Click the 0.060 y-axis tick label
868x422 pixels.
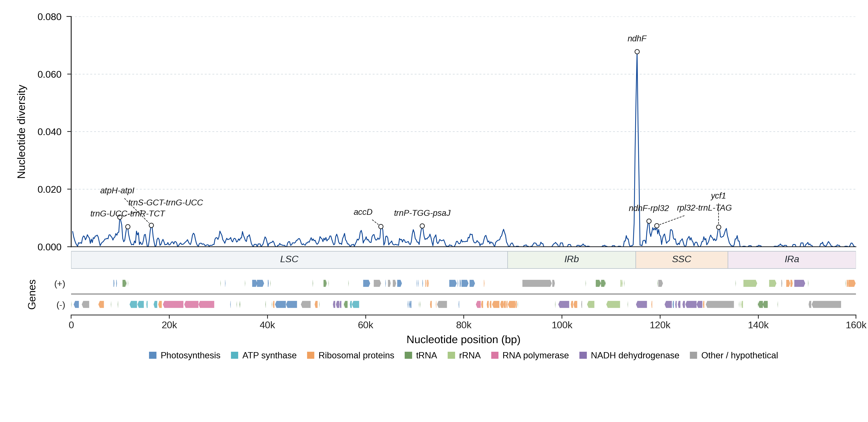pos(50,74)
